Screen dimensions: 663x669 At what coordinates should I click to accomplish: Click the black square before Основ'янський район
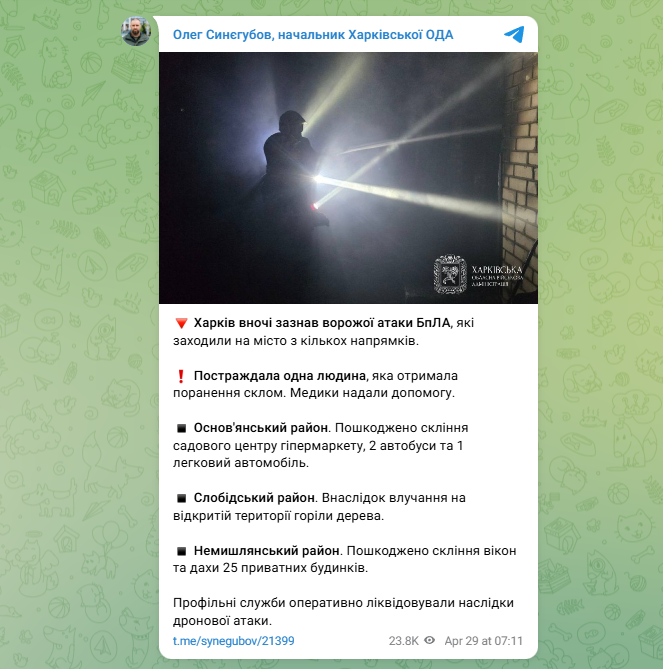click(182, 428)
